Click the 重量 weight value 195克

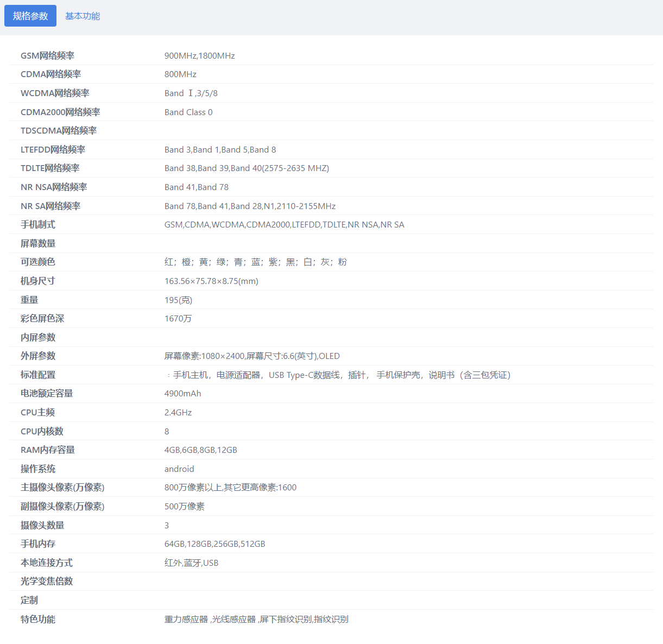(178, 299)
